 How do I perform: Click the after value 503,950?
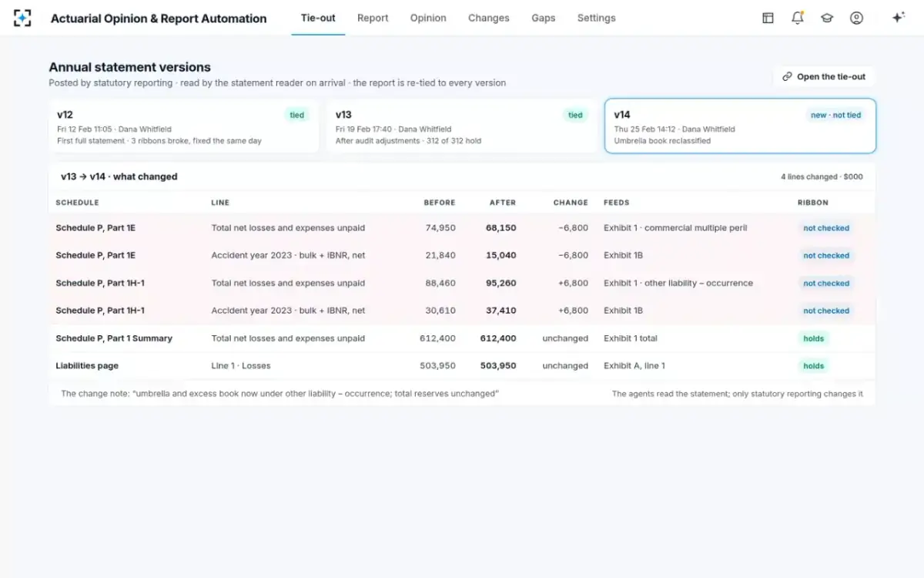[x=498, y=366]
